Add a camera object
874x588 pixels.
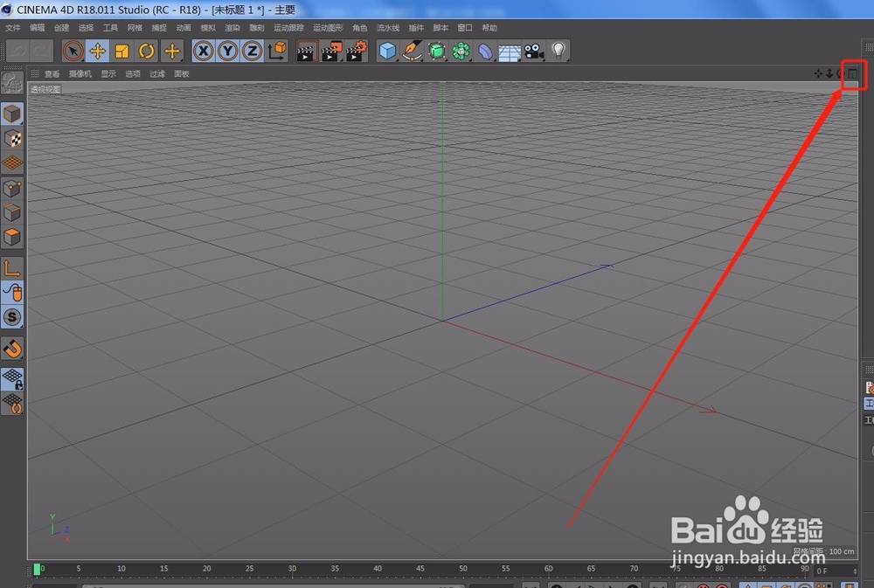pos(534,52)
